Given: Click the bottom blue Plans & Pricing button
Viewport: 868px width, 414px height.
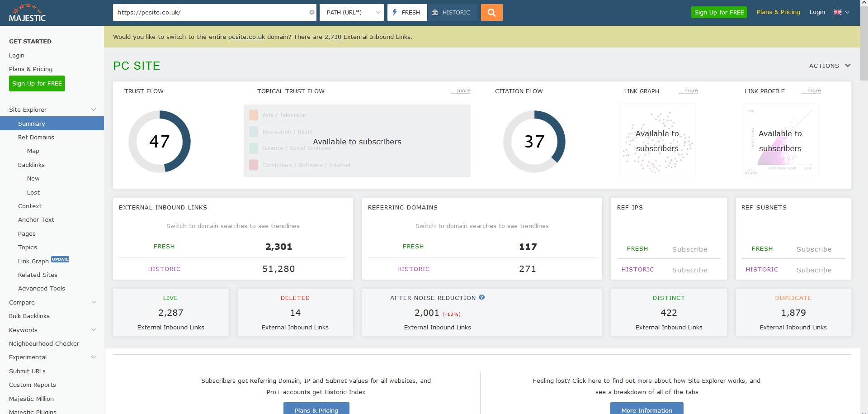Looking at the screenshot, I should point(316,409).
